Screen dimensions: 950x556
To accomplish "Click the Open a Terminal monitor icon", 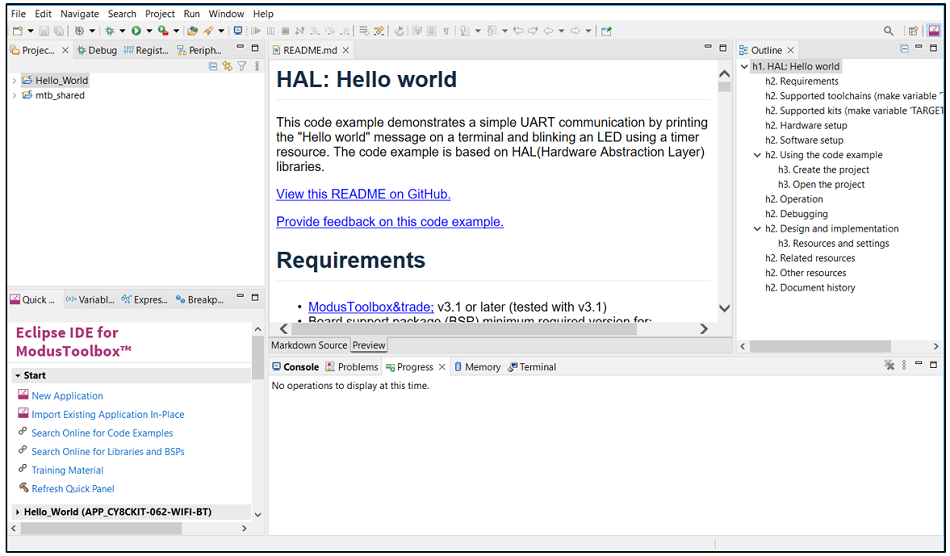I will coord(238,31).
